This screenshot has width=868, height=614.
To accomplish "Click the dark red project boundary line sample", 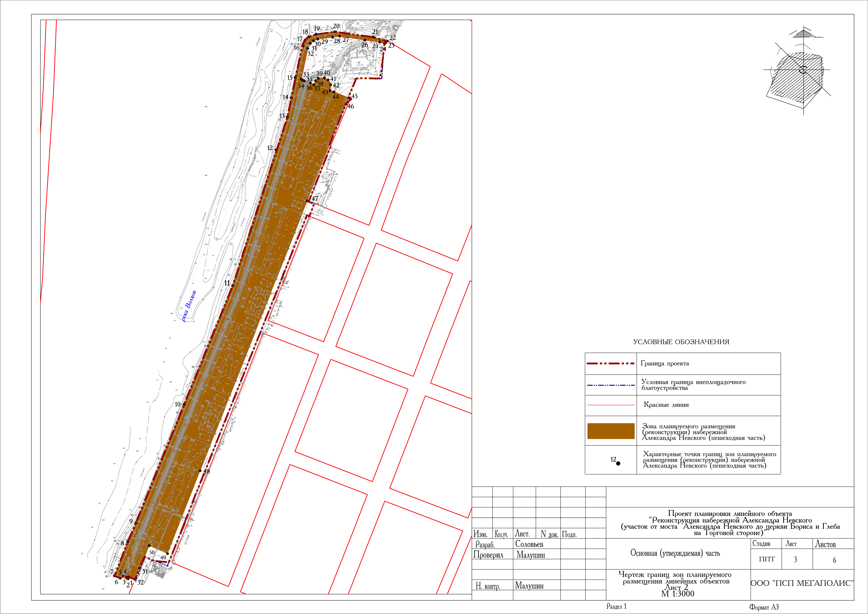I will pyautogui.click(x=610, y=364).
